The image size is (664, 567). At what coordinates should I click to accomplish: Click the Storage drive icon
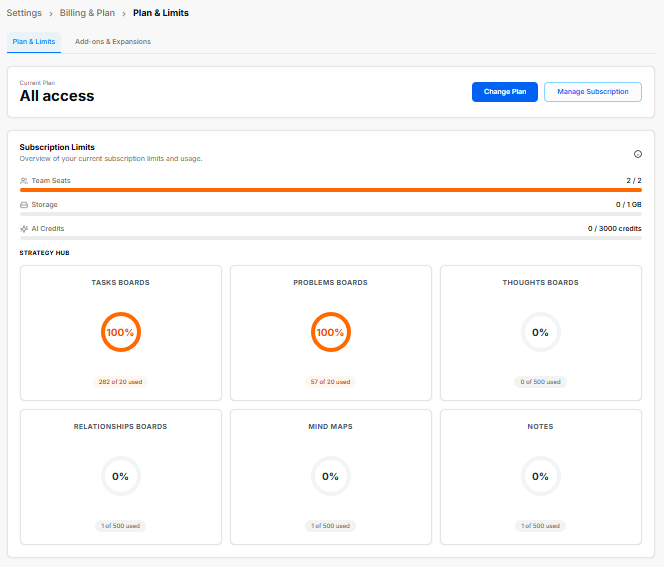click(x=24, y=205)
